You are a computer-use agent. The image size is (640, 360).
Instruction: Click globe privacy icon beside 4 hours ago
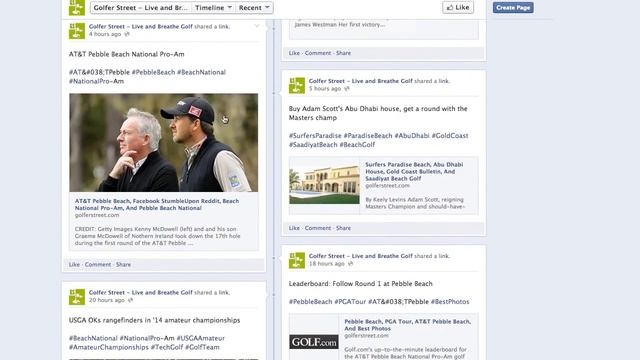(127, 34)
